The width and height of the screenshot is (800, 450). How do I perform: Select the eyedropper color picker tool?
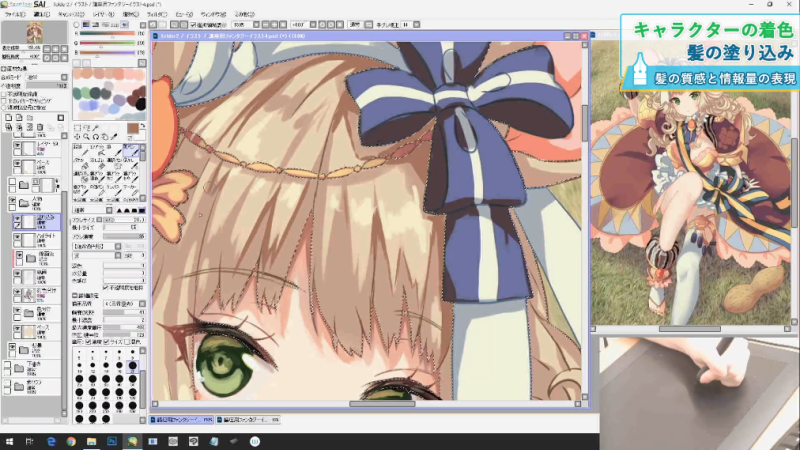114,137
